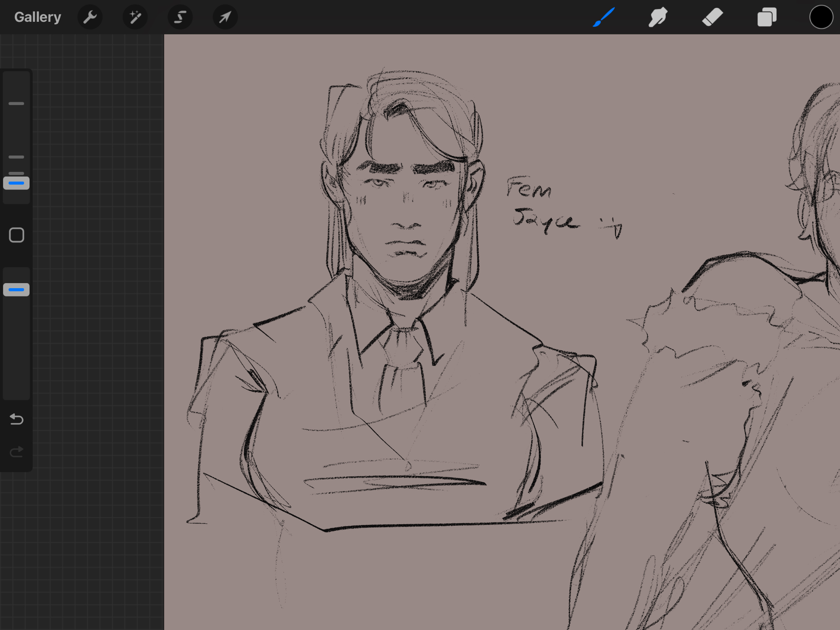Tap the square modify button in sidebar
Viewport: 840px width, 630px height.
[16, 235]
